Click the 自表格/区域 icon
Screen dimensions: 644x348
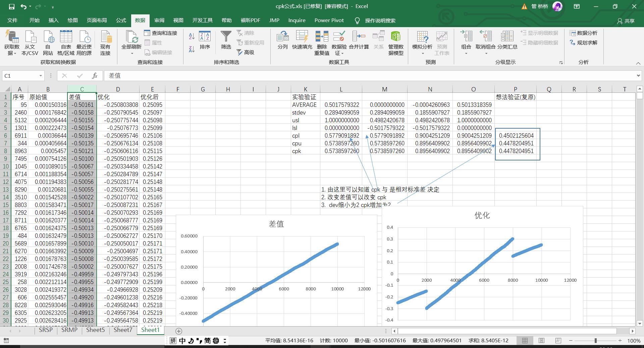point(66,43)
